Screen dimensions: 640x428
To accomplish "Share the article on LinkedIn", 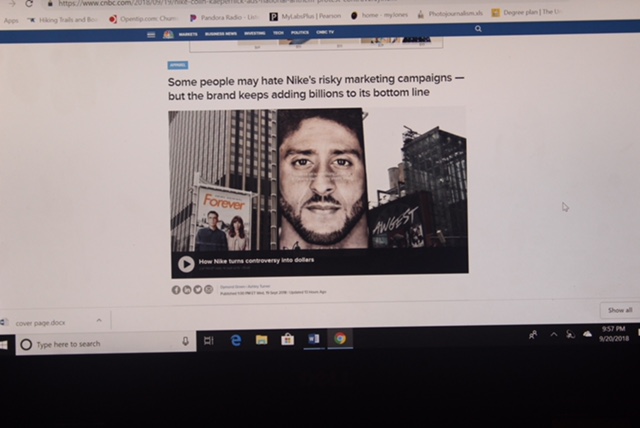I will click(187, 289).
